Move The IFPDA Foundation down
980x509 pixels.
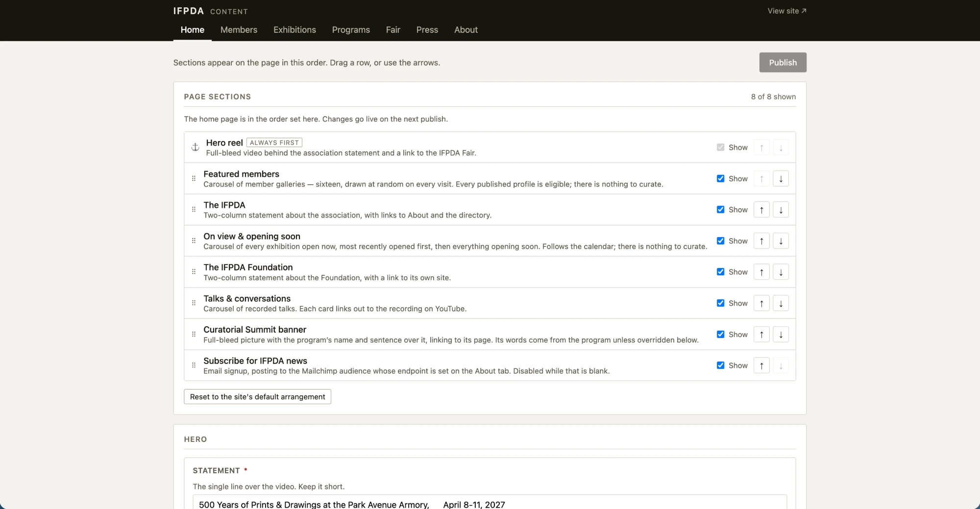pos(781,272)
